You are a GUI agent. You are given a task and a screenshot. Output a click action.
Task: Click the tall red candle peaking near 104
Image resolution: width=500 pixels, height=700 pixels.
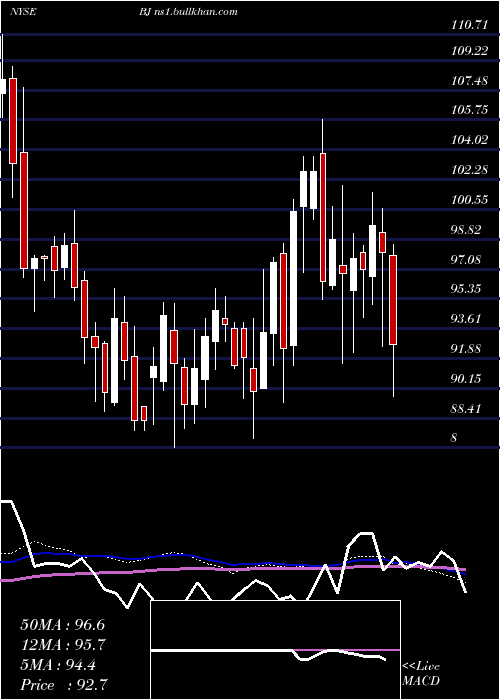[323, 217]
